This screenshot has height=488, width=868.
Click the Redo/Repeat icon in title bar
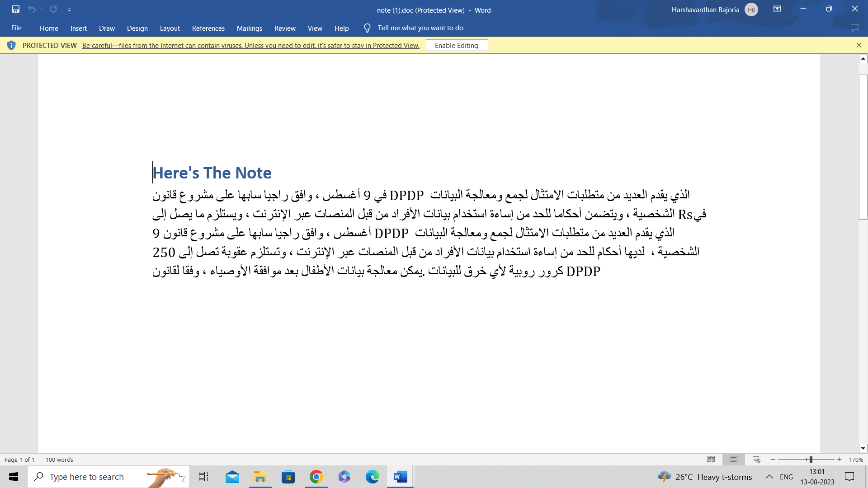pyautogui.click(x=53, y=9)
